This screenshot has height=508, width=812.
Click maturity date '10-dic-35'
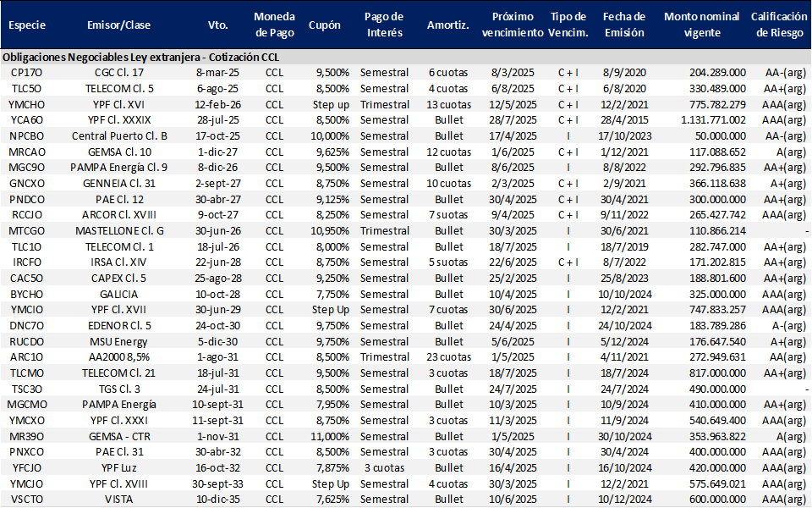[217, 500]
